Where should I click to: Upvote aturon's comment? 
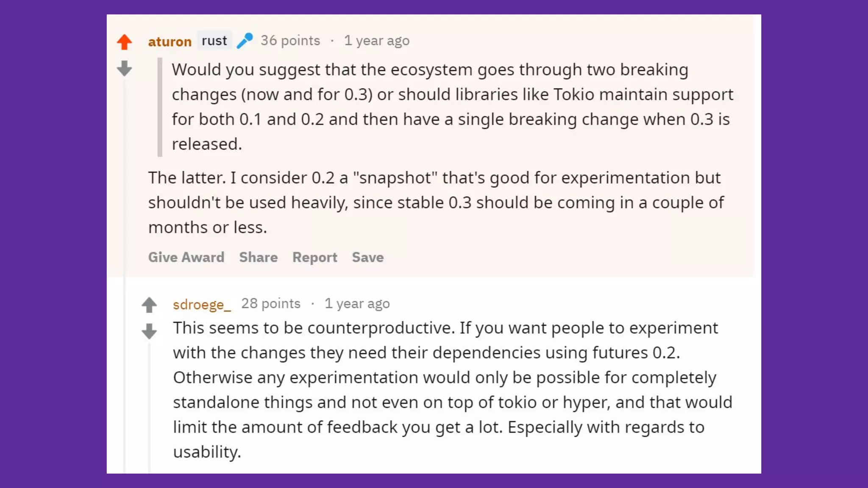pyautogui.click(x=124, y=42)
